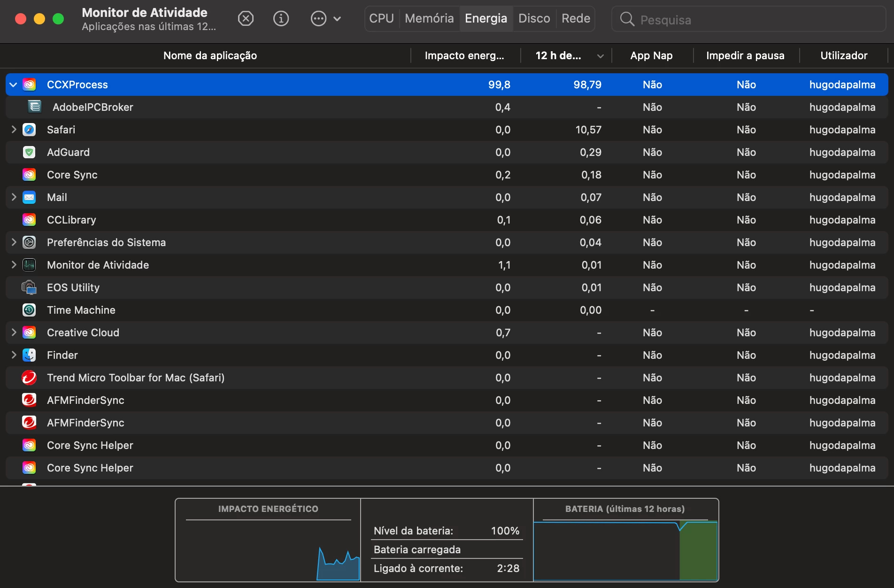Click the magnifying glass search icon

[627, 19]
